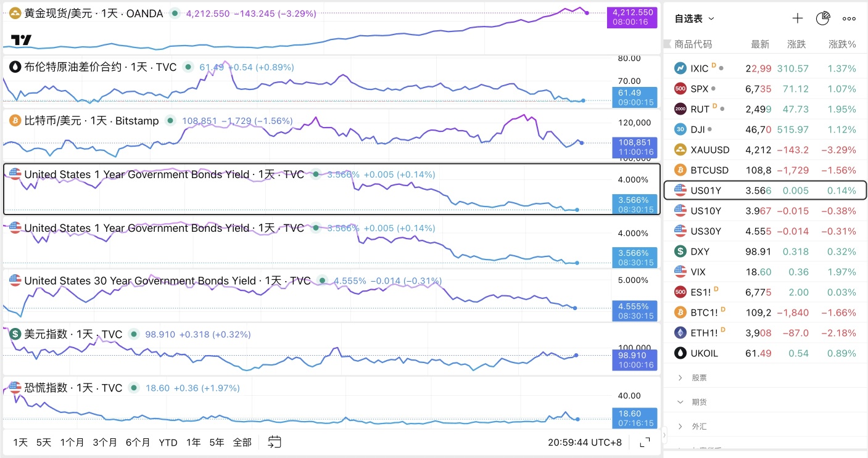Click the flag icon beside watchlist header
Screen dimensions: 868x458
[x=666, y=44]
